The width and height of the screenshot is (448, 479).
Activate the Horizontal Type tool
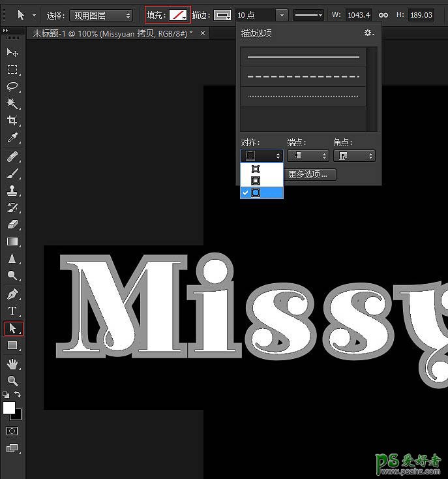click(x=12, y=311)
